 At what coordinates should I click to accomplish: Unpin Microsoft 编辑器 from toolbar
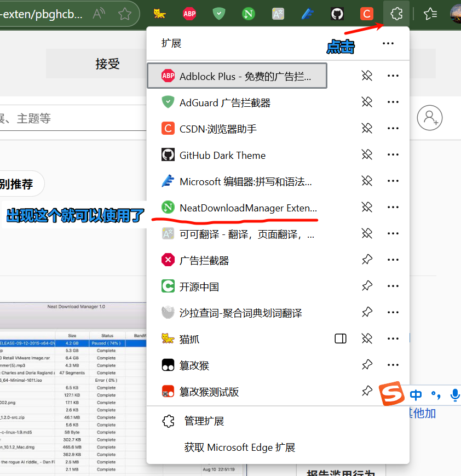[x=367, y=181]
